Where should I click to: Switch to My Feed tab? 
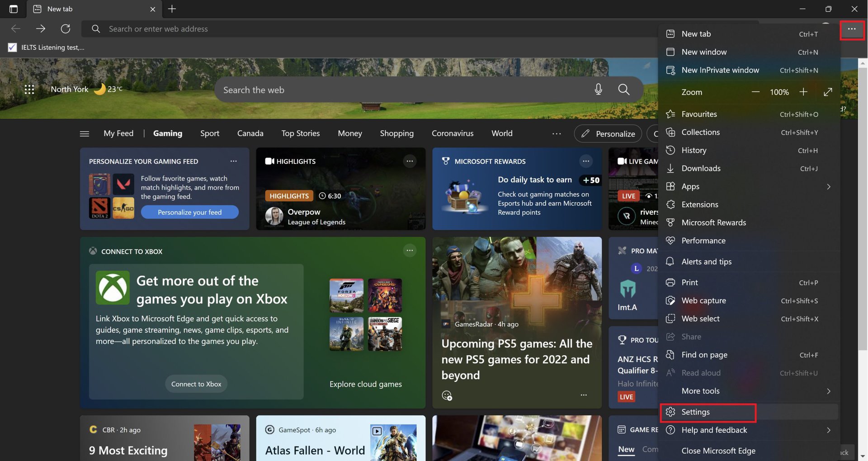point(118,133)
